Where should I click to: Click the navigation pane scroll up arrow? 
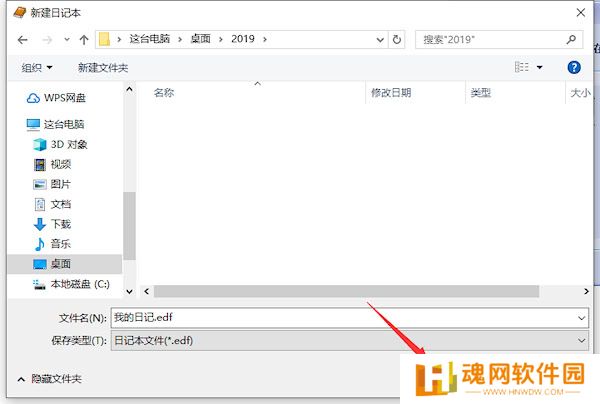point(129,90)
